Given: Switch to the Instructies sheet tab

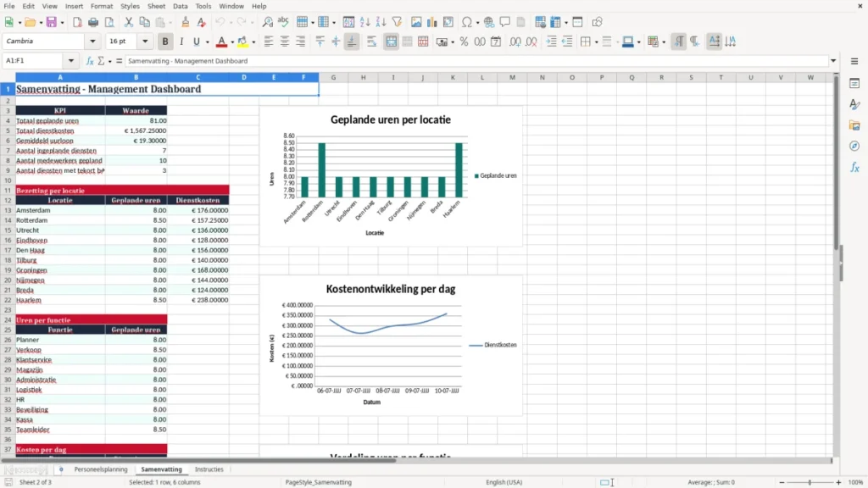Looking at the screenshot, I should coord(209,469).
